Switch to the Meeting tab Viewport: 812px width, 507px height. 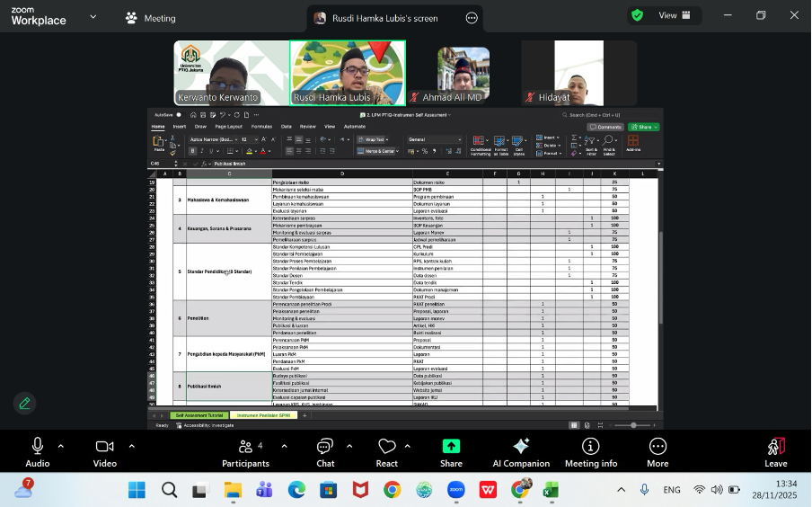point(151,18)
